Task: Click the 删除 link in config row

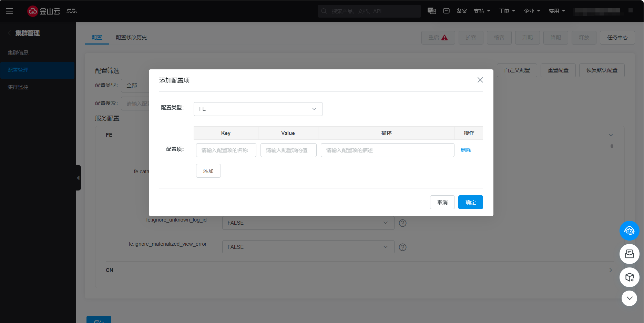Action: pyautogui.click(x=466, y=150)
